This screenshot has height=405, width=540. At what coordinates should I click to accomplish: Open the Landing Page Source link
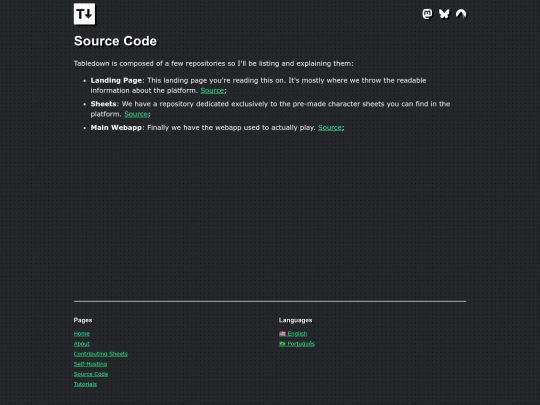coord(212,91)
